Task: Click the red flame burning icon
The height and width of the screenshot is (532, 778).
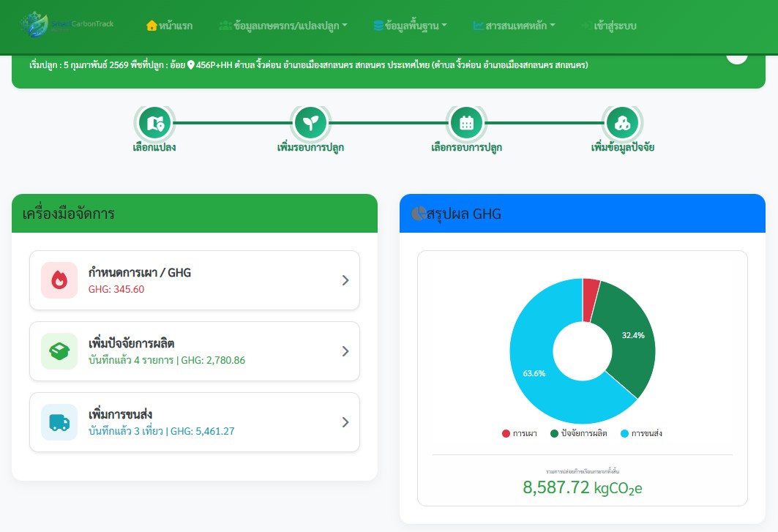Action: (59, 280)
